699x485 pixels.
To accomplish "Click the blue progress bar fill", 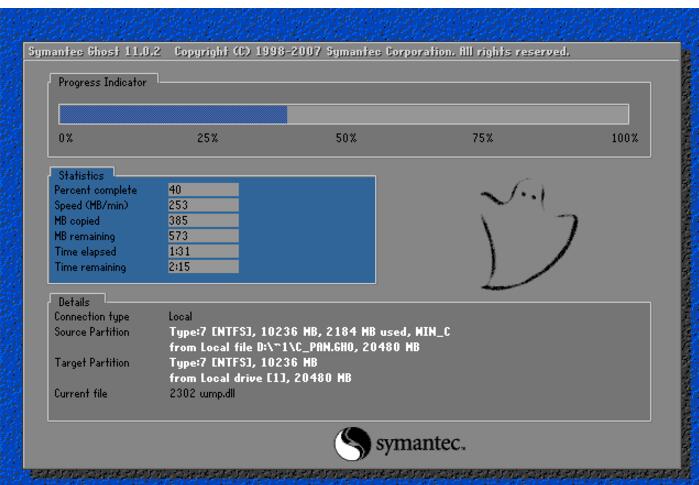I will tap(173, 115).
